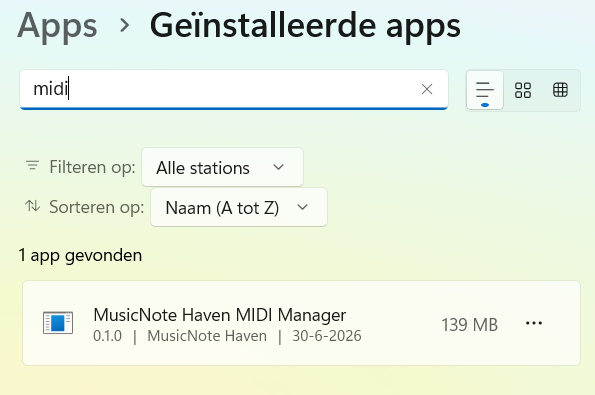
Task: Switch to table view layout
Action: 560,90
